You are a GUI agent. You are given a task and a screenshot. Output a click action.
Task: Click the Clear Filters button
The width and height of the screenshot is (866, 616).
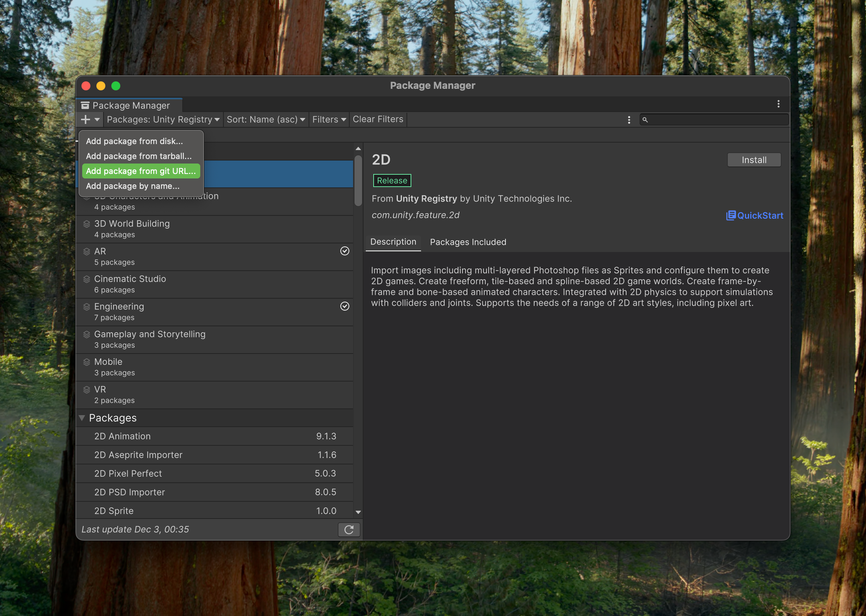coord(378,119)
